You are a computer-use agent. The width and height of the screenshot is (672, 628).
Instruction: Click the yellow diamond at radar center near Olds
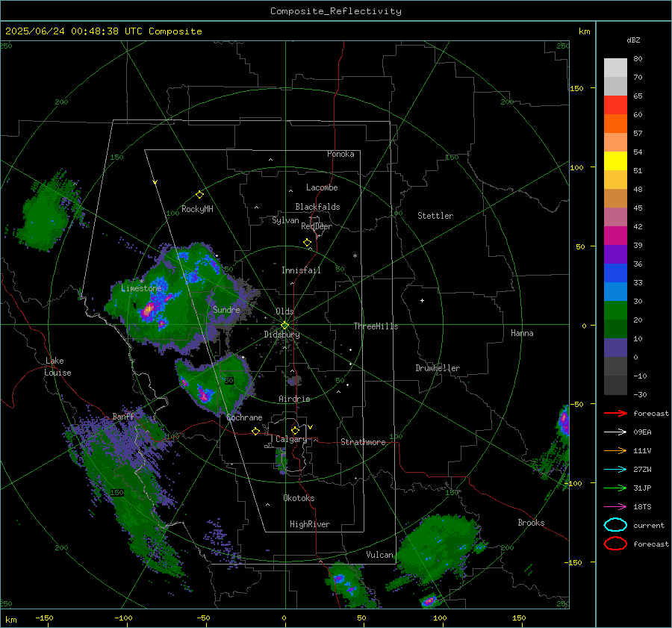pos(284,326)
